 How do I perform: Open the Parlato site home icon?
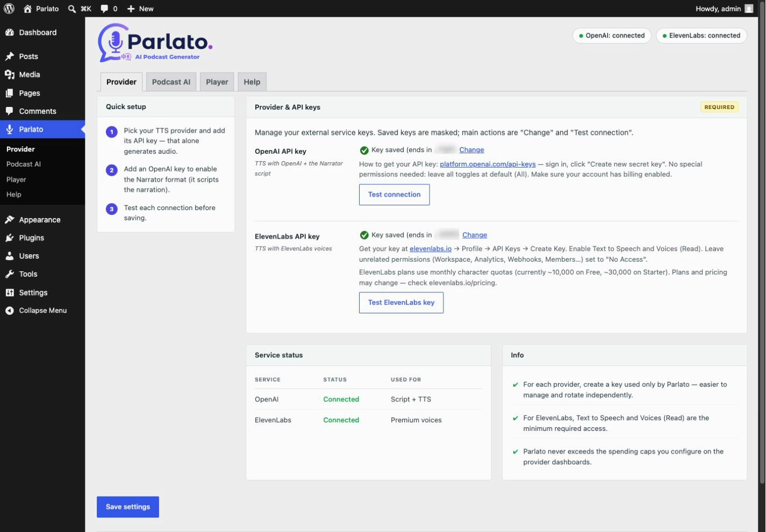(28, 9)
